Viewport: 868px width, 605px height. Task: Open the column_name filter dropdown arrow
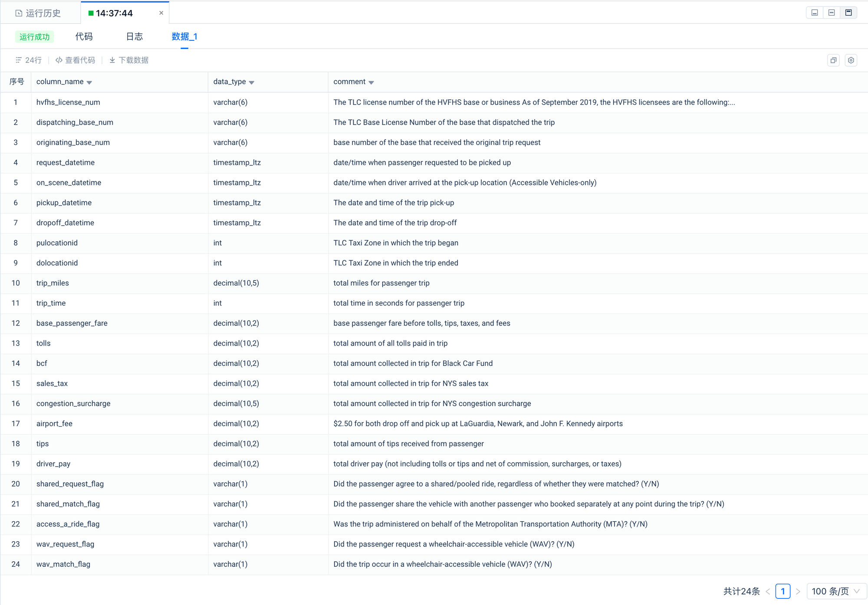[x=89, y=82]
